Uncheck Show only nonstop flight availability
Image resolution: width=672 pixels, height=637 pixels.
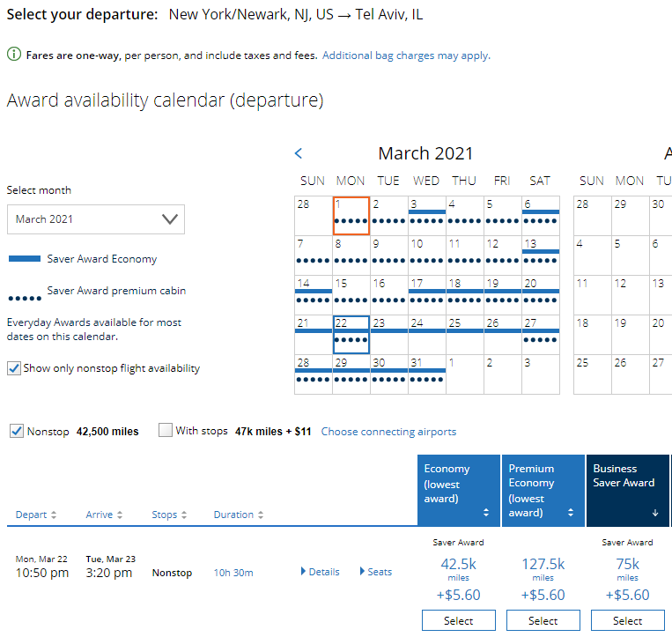(14, 368)
